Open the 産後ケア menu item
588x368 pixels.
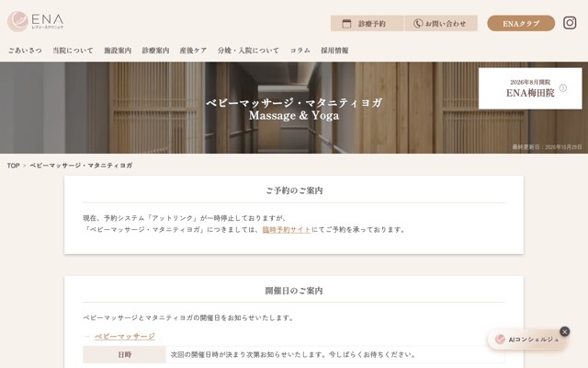tap(193, 51)
